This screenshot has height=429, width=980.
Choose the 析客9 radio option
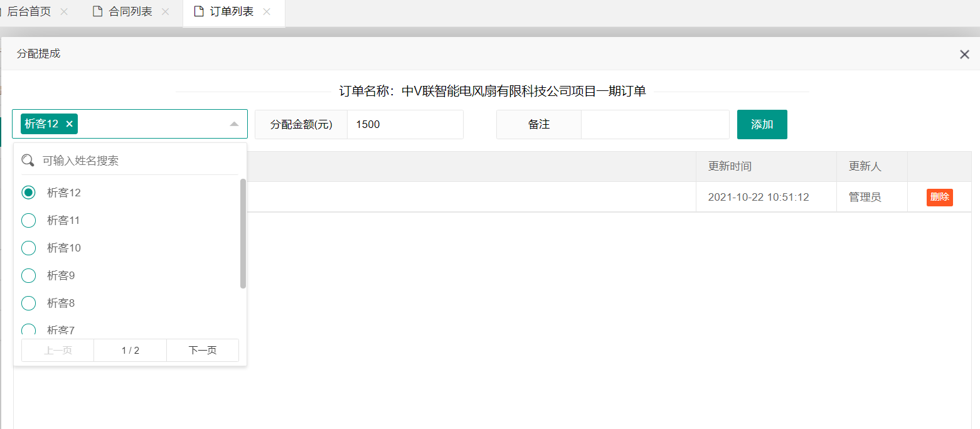click(x=29, y=275)
